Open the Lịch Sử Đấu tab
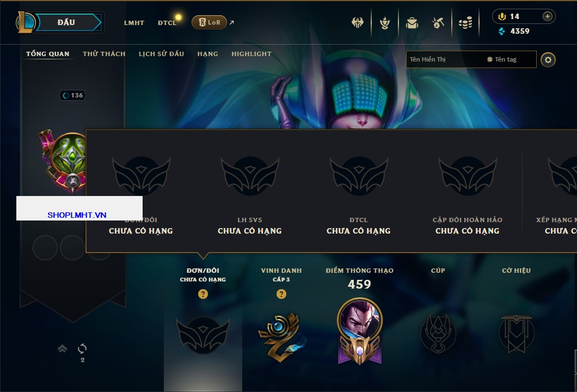 [x=161, y=54]
